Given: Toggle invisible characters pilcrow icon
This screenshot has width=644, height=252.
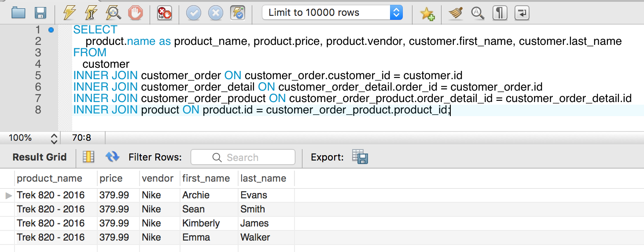Looking at the screenshot, I should [x=500, y=13].
